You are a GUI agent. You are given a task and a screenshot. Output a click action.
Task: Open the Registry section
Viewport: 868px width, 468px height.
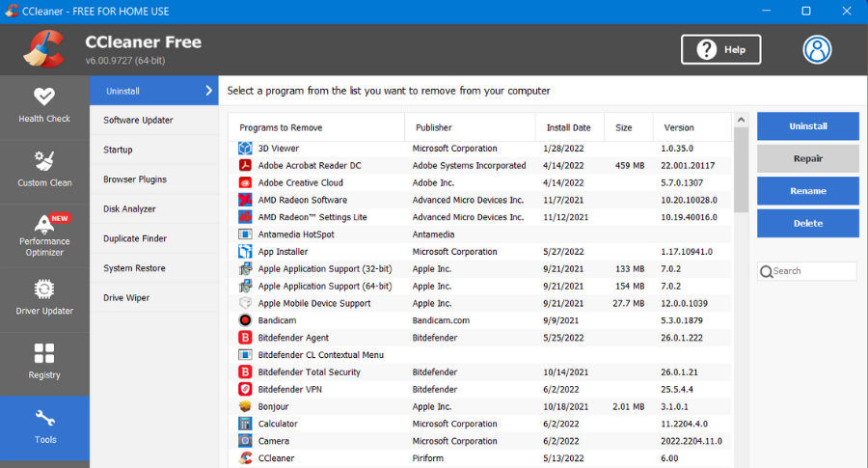pyautogui.click(x=44, y=364)
